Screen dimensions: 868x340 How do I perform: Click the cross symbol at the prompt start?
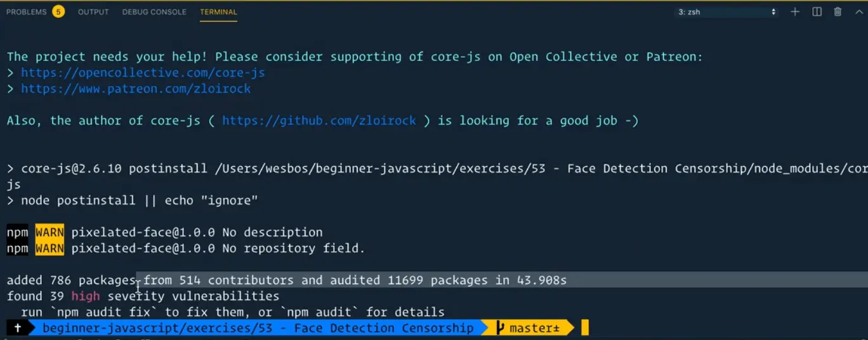click(17, 328)
